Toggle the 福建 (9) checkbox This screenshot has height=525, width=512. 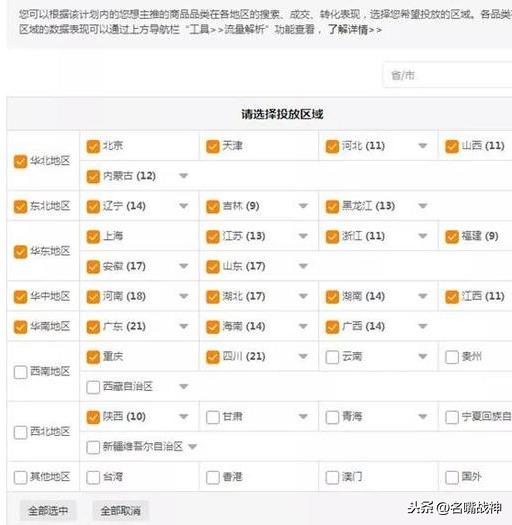point(452,237)
